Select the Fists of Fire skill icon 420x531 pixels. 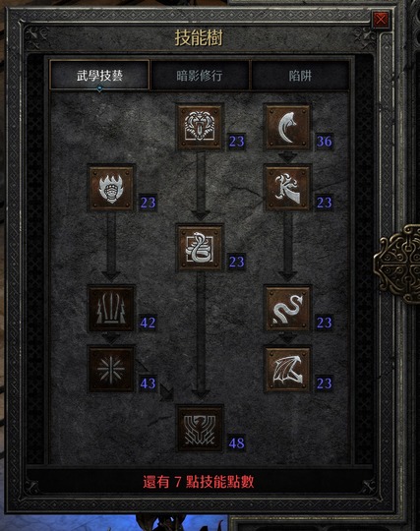[x=111, y=188]
